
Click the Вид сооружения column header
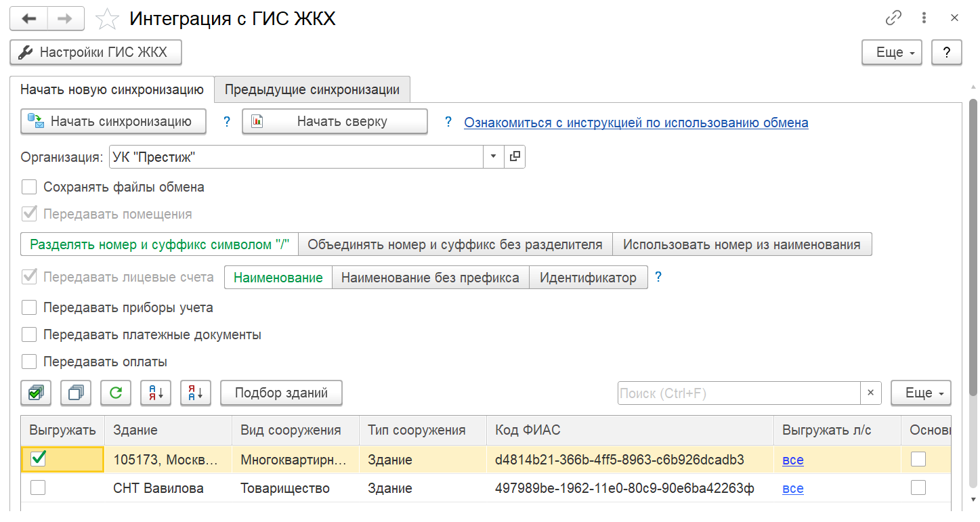(x=295, y=431)
